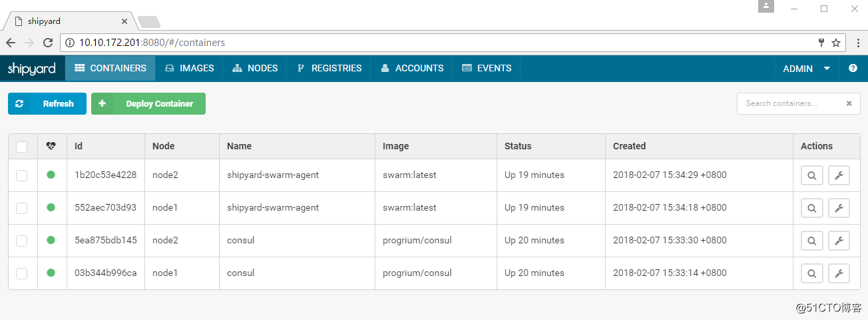
Task: Click the shipyard logo
Action: tap(32, 68)
